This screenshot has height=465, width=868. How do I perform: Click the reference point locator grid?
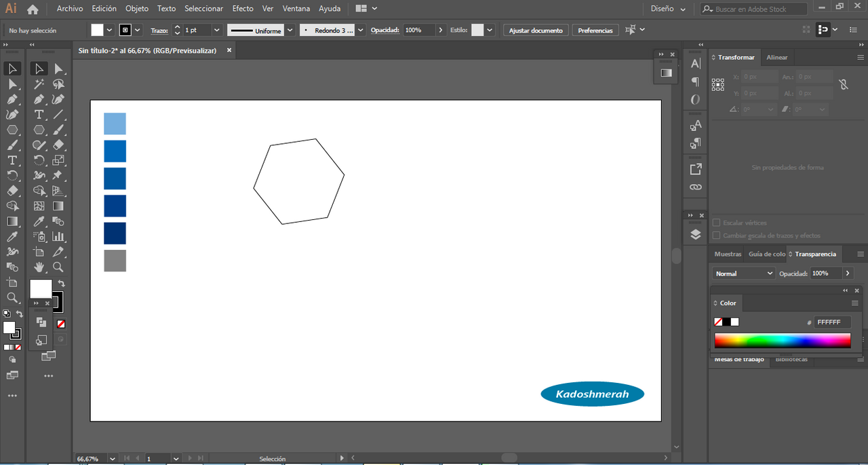click(718, 84)
